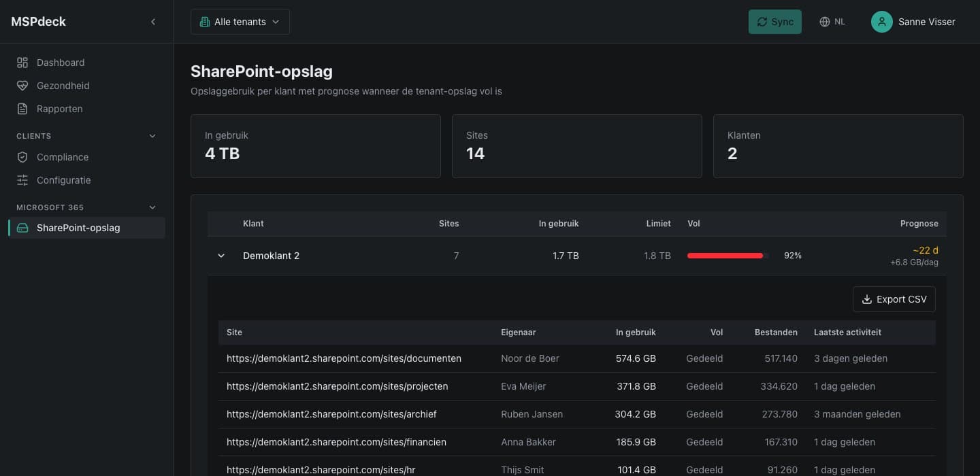Screen dimensions: 980x476
Task: Go to Gezondheid in the sidebar
Action: point(86,86)
